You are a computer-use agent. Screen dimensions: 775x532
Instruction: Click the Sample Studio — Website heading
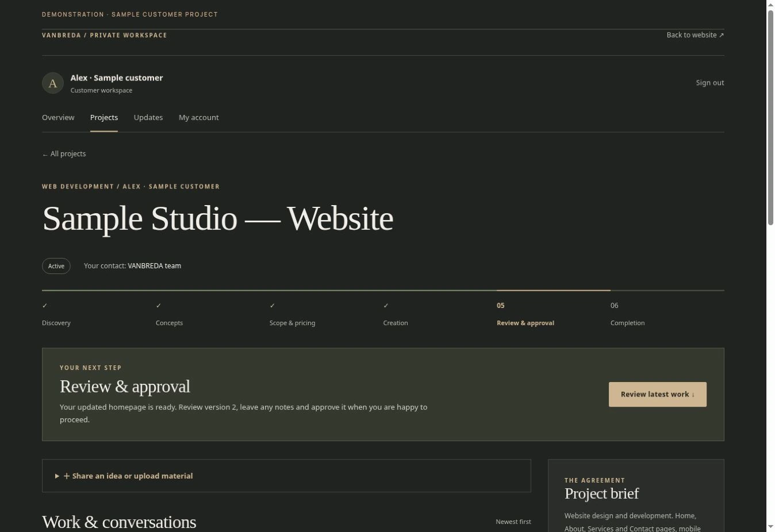[x=218, y=218]
